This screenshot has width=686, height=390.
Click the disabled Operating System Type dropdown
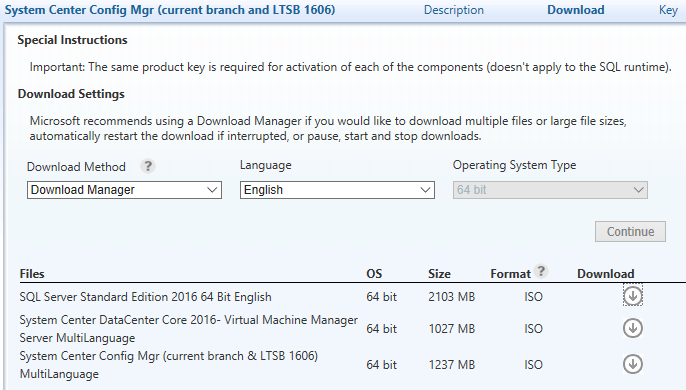[x=550, y=190]
